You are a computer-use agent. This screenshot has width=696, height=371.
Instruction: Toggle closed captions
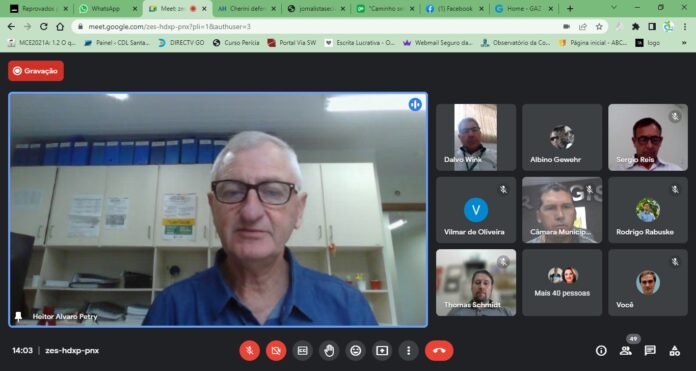(302, 351)
